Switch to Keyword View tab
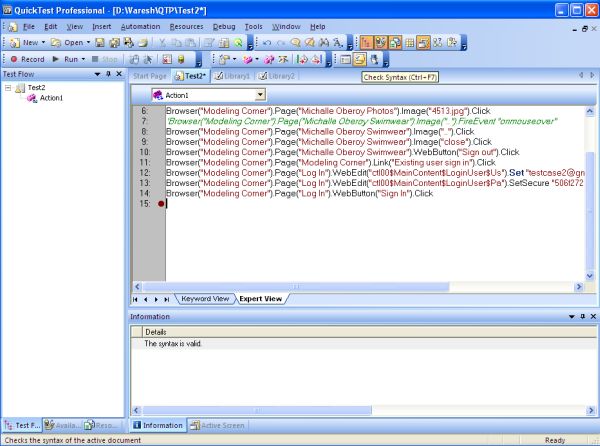The height and width of the screenshot is (446, 600). click(x=205, y=299)
